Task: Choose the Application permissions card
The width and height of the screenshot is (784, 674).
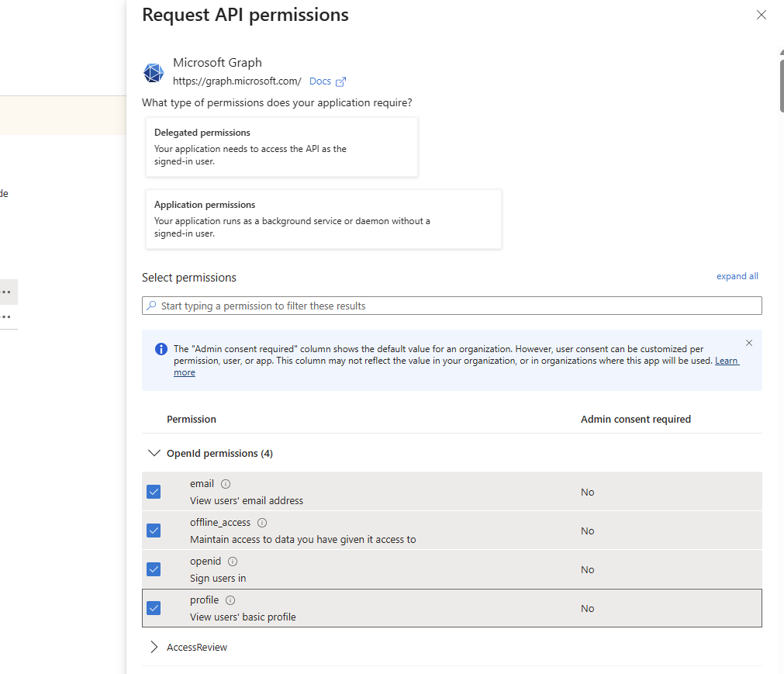Action: pos(323,219)
